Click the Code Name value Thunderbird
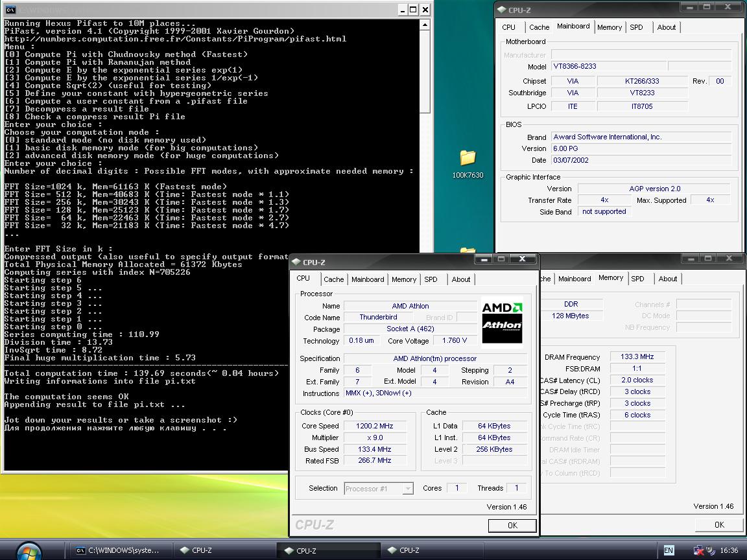747x560 pixels. click(x=378, y=317)
